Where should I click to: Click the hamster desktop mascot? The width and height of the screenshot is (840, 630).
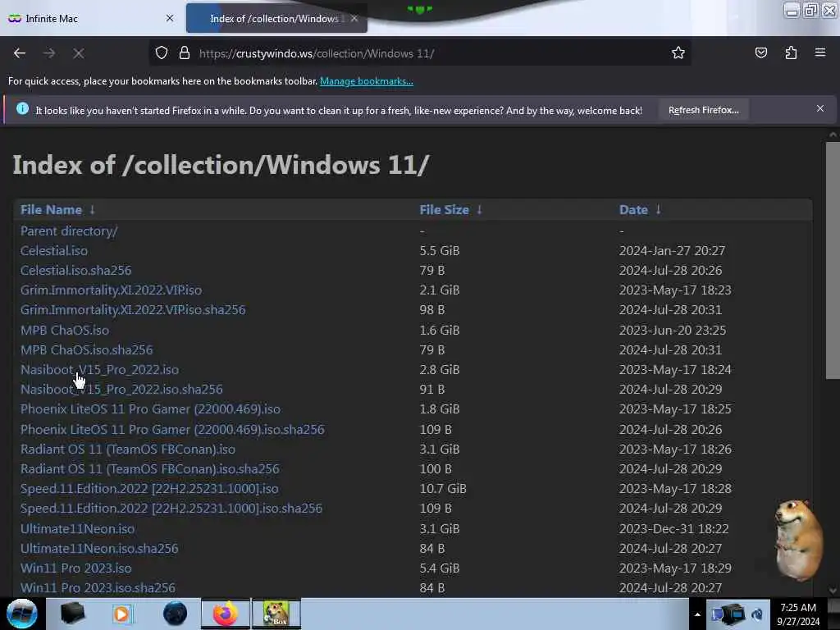coord(799,540)
